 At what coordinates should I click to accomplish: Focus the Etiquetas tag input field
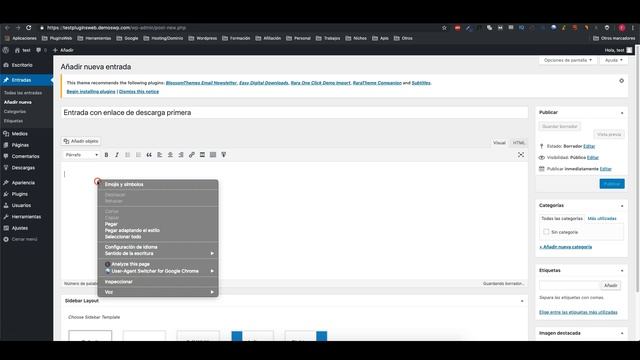[x=569, y=285]
